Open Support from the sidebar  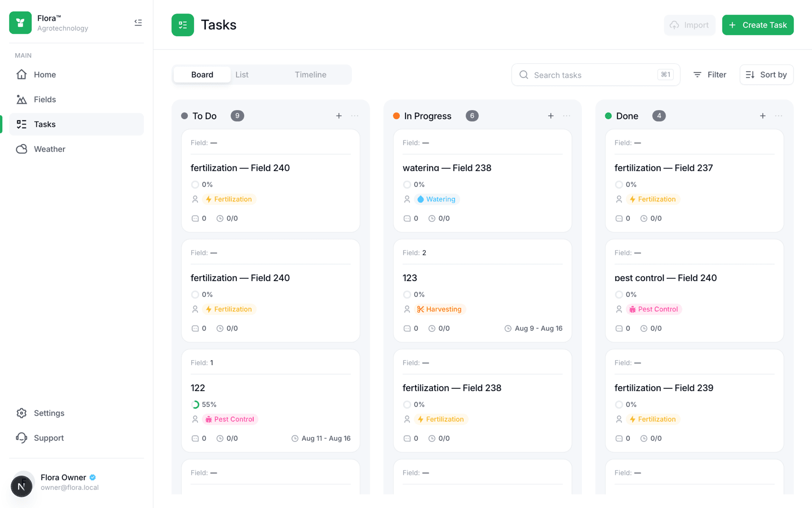point(76,438)
